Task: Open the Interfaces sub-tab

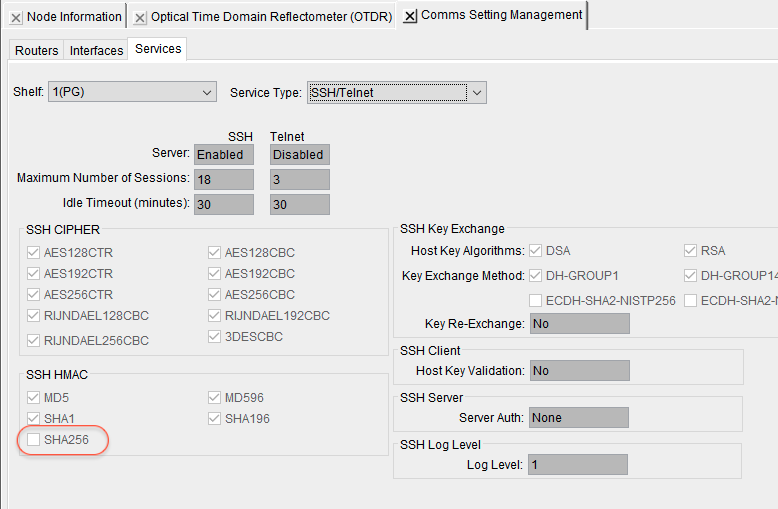Action: [96, 51]
